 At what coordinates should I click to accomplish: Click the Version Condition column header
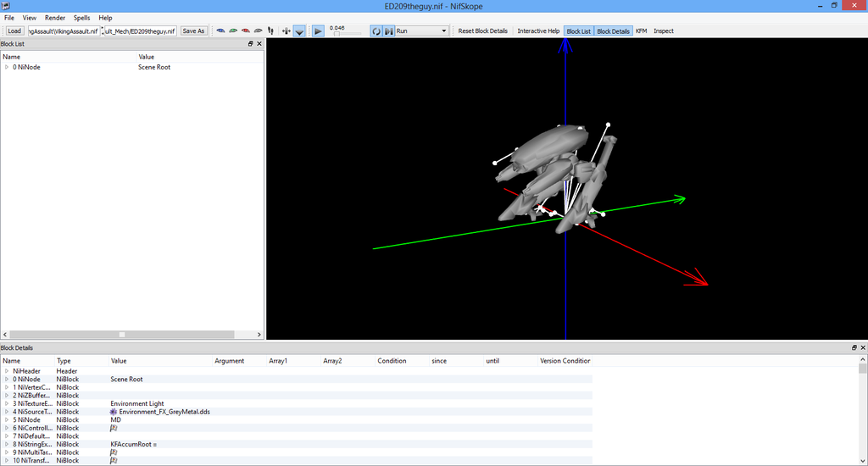pos(565,361)
